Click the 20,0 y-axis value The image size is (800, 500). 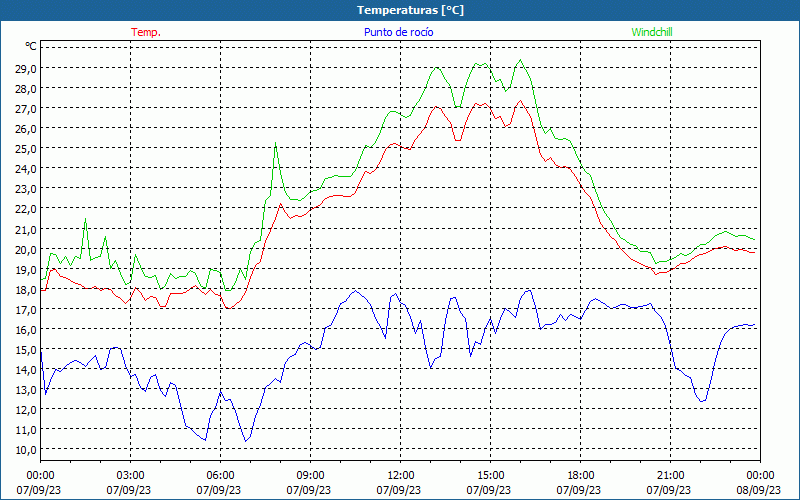point(26,249)
